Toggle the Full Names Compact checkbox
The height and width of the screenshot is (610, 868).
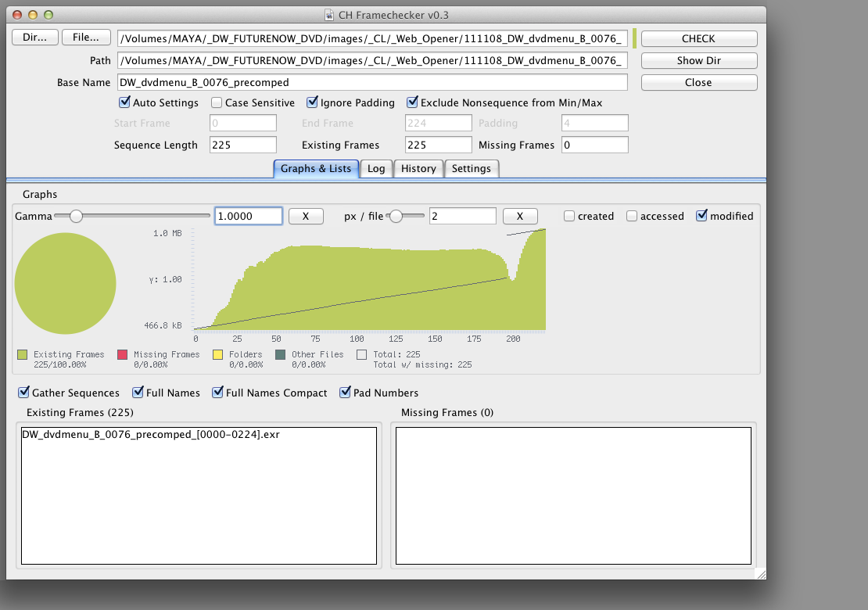217,392
